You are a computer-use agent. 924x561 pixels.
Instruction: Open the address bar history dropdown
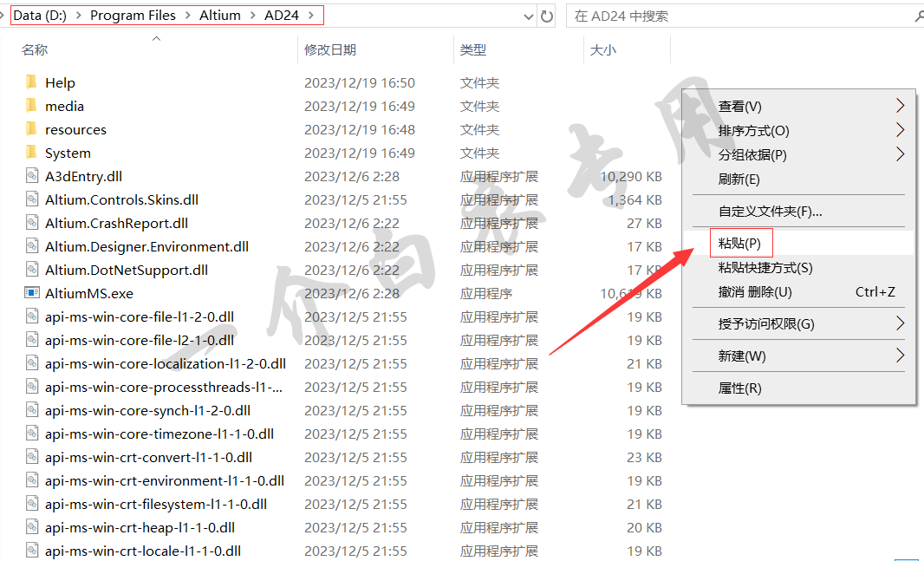click(x=529, y=16)
